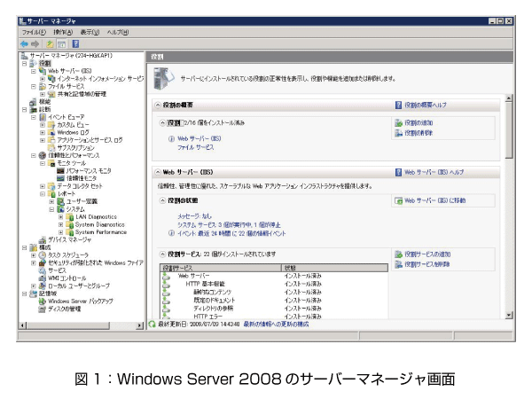Collapse the 役割の状態 subsection chevron
532x399 pixels.
162,200
